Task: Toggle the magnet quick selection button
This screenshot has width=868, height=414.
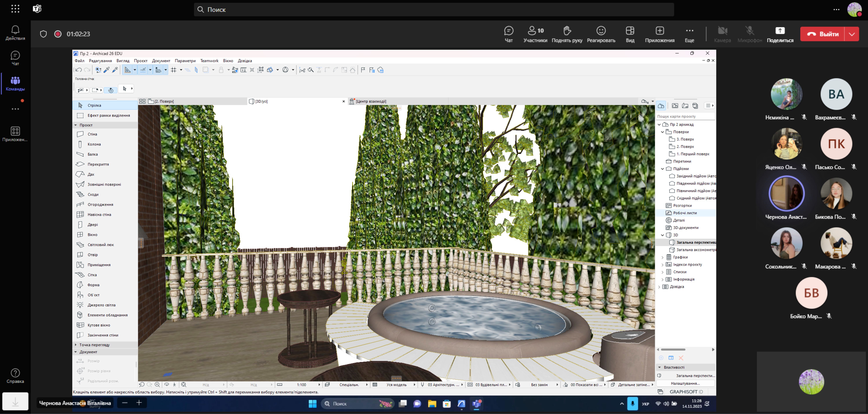Action: pyautogui.click(x=111, y=90)
